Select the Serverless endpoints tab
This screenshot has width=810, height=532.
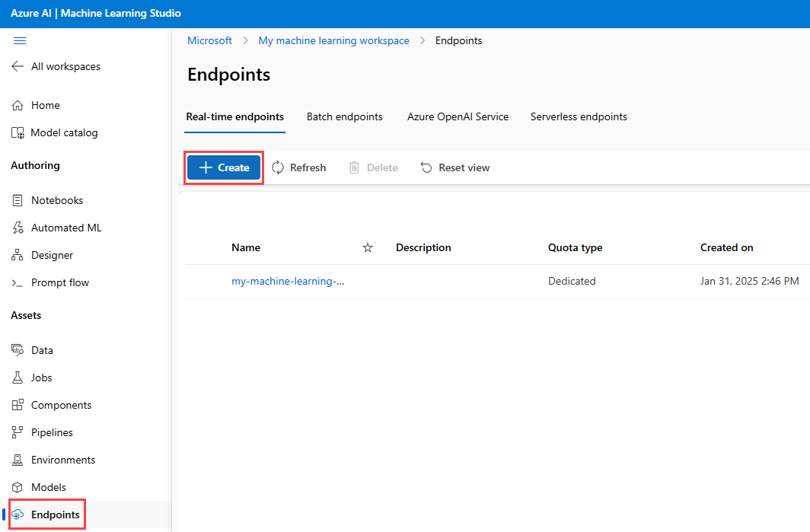click(x=579, y=116)
